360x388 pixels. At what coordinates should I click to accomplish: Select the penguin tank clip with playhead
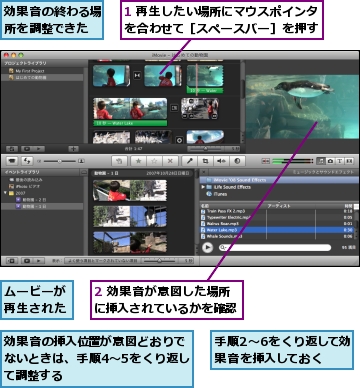(x=205, y=76)
